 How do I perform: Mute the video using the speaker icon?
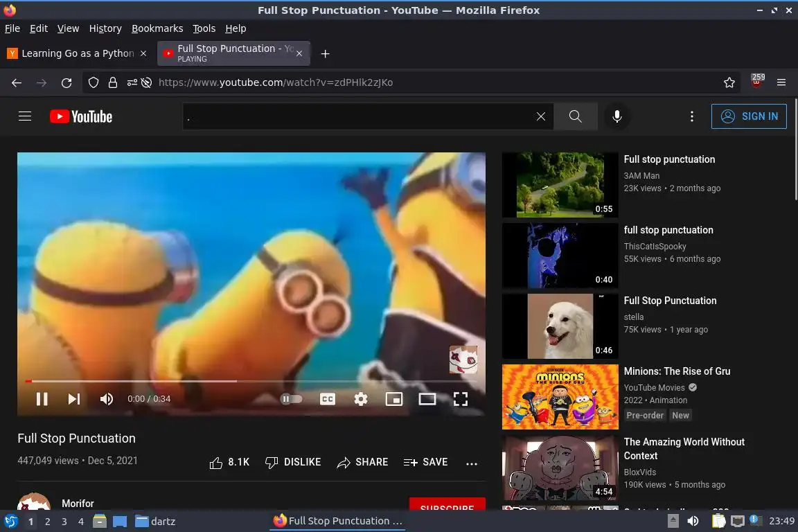pyautogui.click(x=107, y=399)
